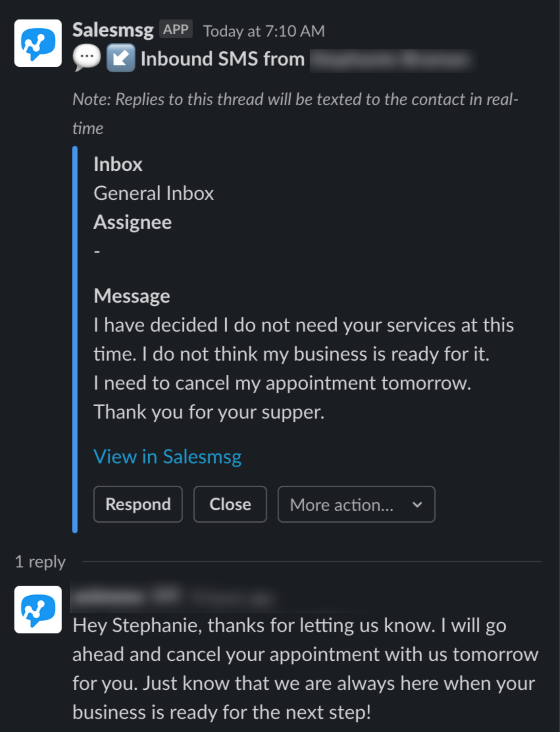Screen dimensions: 560x732
Task: Click the Salesmsg avatar beside the reply
Action: (38, 609)
